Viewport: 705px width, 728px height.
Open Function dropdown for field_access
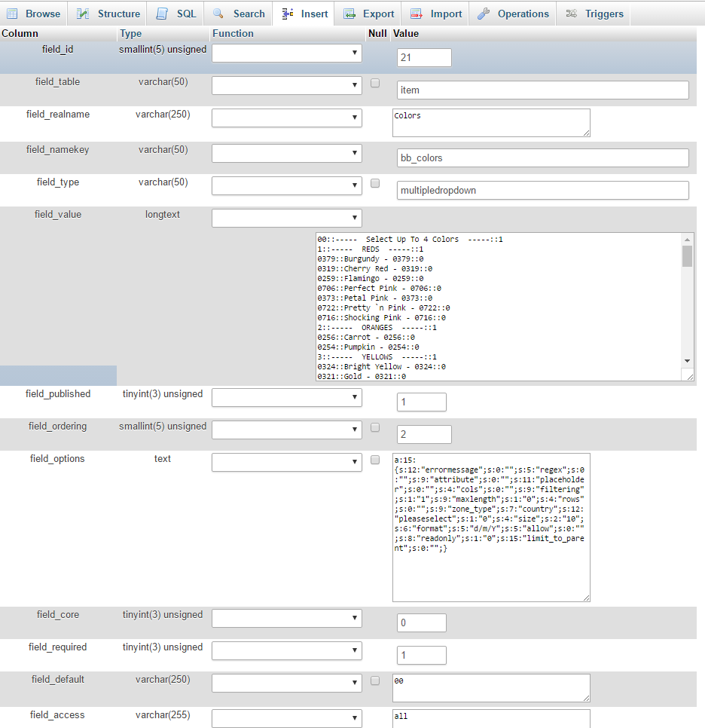[x=287, y=718]
